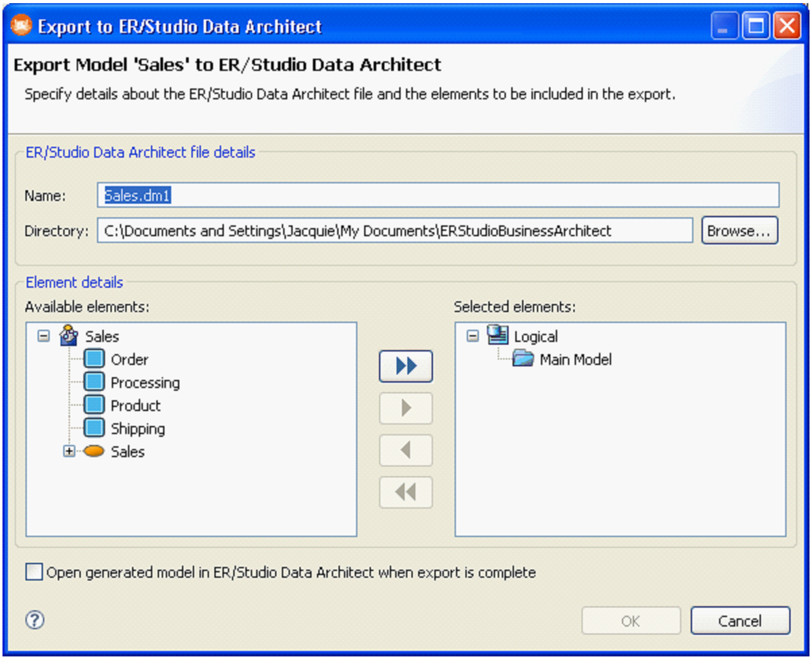Click the orange oval Sales subject icon
Viewport: 812px width, 657px height.
coord(94,451)
